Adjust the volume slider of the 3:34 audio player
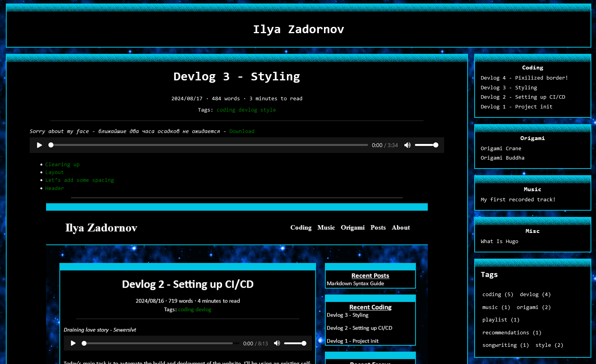Image resolution: width=596 pixels, height=364 pixels. tap(427, 145)
